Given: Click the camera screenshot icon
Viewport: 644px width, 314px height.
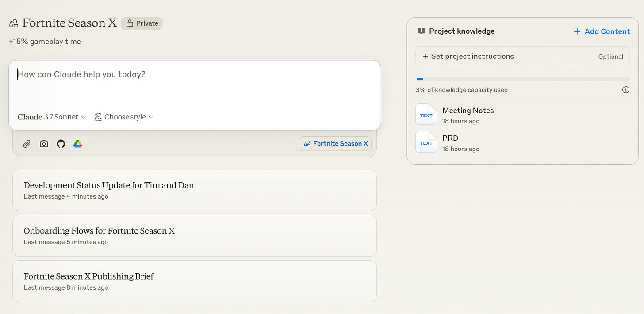Looking at the screenshot, I should pyautogui.click(x=44, y=144).
